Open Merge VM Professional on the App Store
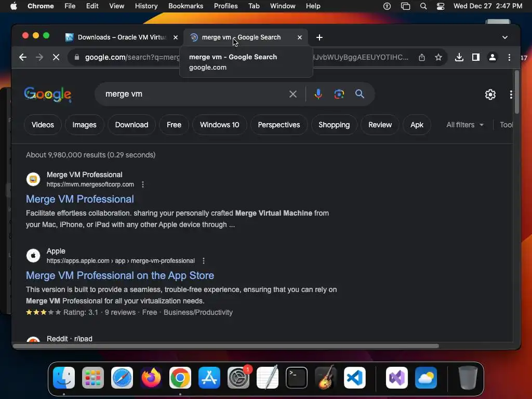 pyautogui.click(x=120, y=275)
